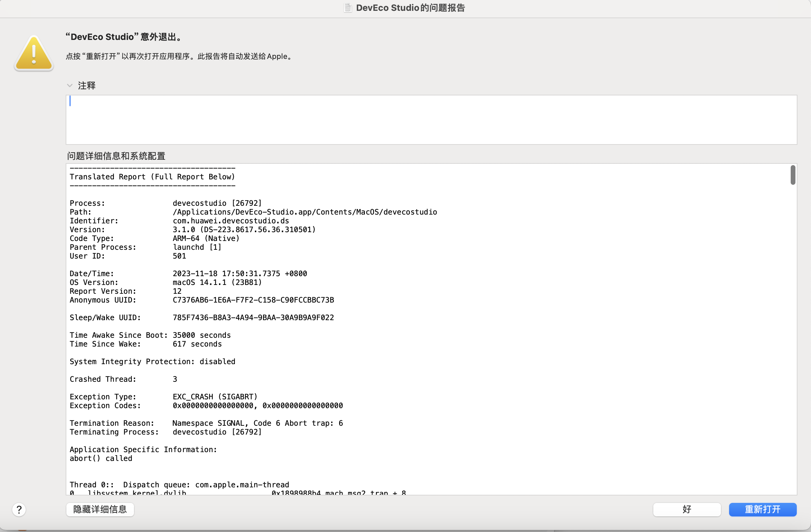Click the process value 'devecostudio [26792]' in Process row
The image size is (811, 532).
click(217, 203)
